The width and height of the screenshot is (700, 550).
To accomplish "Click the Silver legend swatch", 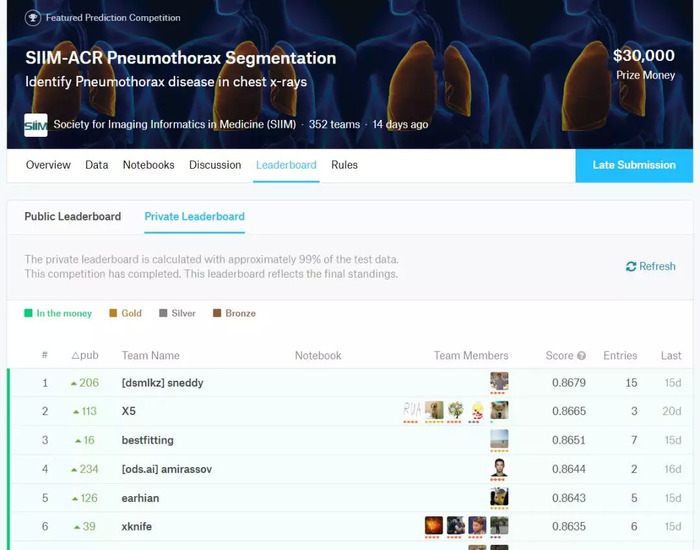I will pyautogui.click(x=163, y=313).
